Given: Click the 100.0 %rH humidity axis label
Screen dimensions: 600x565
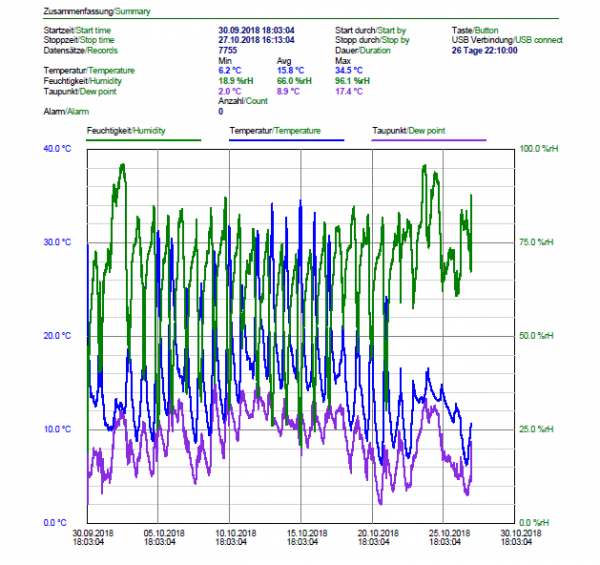Looking at the screenshot, I should coord(536,149).
